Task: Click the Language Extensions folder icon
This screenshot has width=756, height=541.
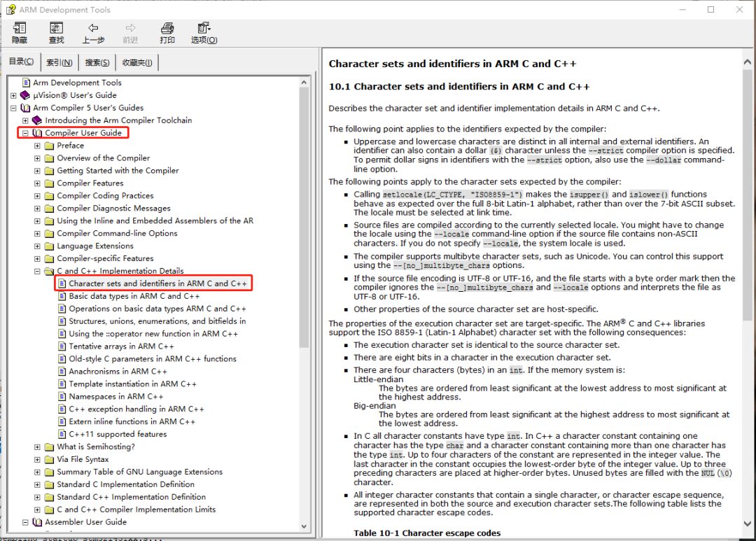Action: click(49, 246)
